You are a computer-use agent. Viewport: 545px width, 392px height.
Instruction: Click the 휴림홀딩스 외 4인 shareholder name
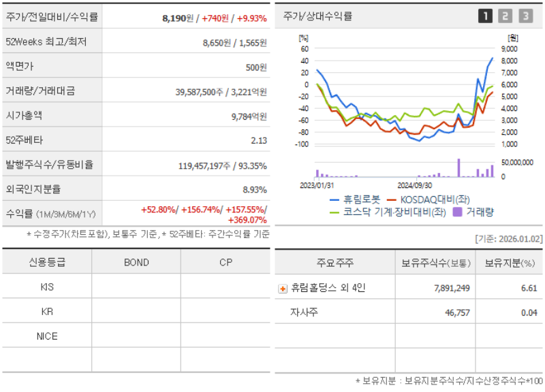pos(328,287)
